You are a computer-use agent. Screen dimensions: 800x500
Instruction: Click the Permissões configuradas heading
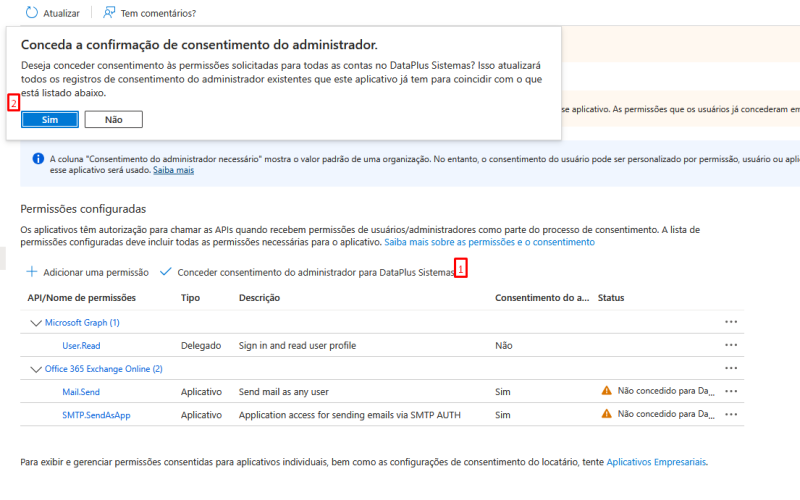click(83, 209)
